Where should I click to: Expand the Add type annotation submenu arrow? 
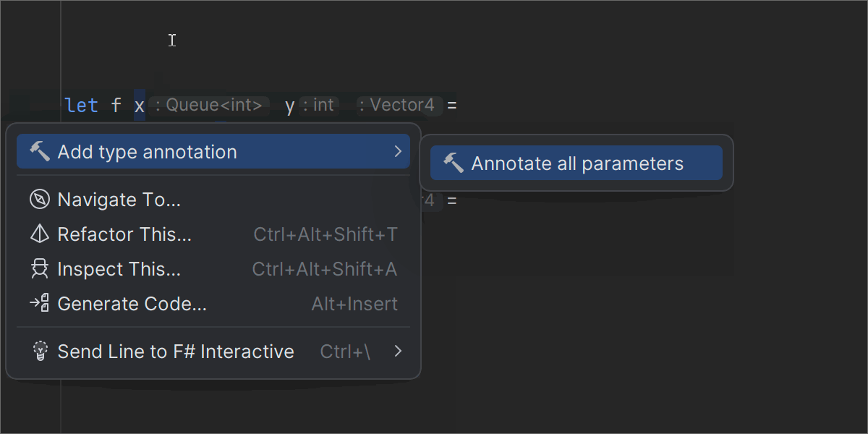397,152
